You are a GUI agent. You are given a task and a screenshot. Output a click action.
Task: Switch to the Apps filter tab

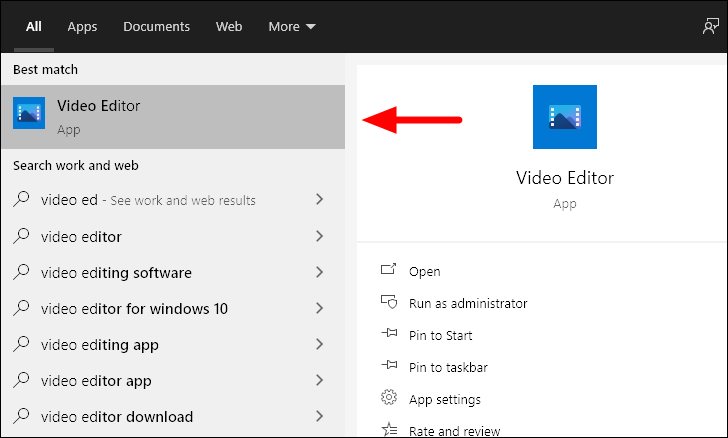pyautogui.click(x=82, y=26)
